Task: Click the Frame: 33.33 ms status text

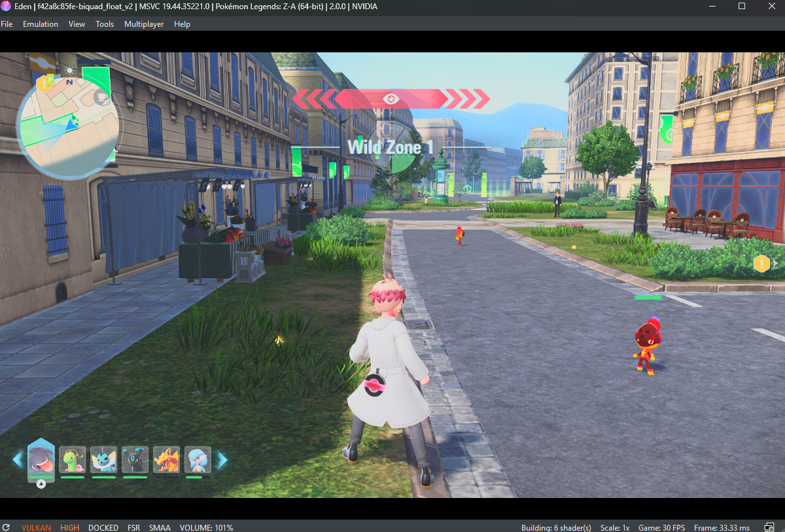Action: click(722, 527)
